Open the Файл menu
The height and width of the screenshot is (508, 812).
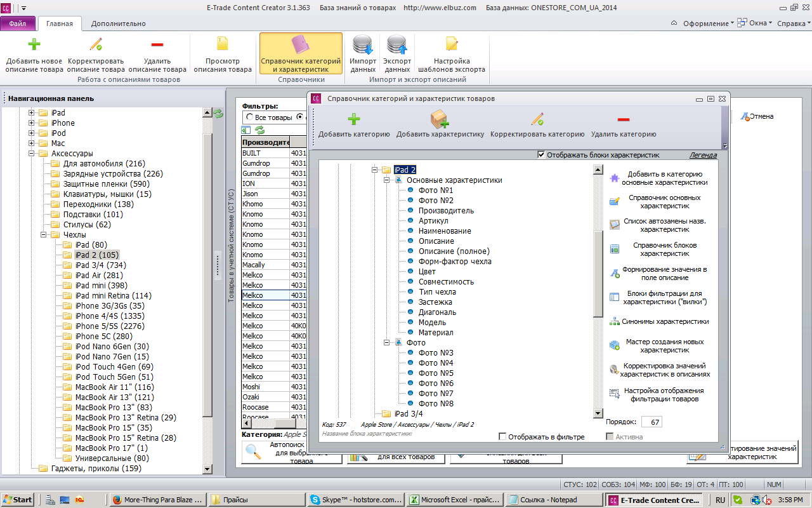18,23
